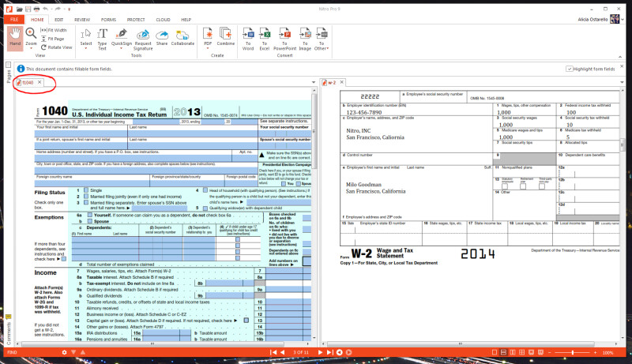Image resolution: width=632 pixels, height=364 pixels.
Task: Switch to the PROTECT ribbon tab
Action: point(136,19)
